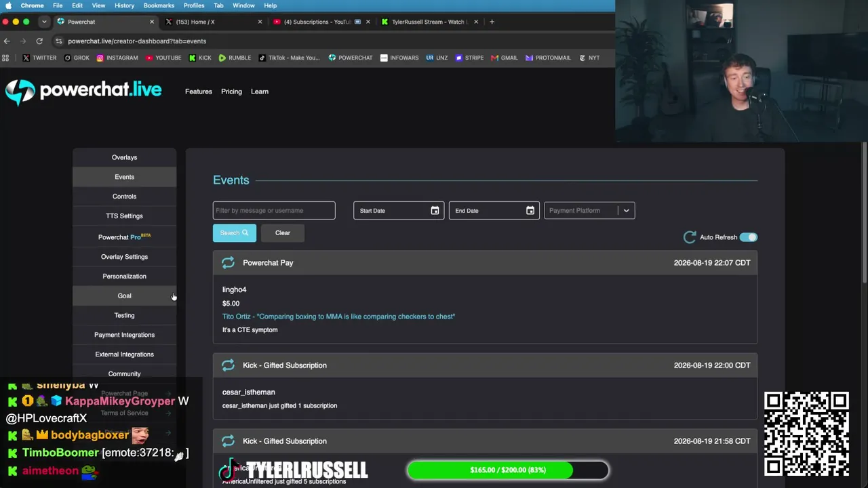Click the blue Search button
Viewport: 868px width, 488px height.
click(235, 233)
